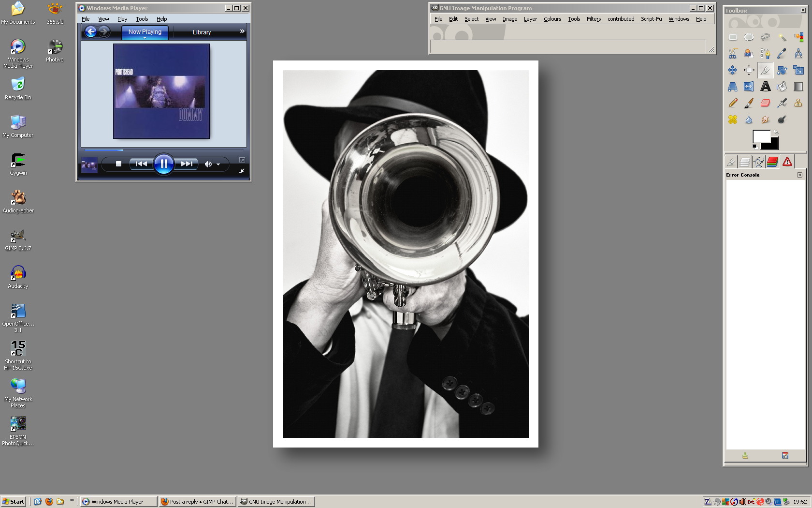Choose the Free Select lasso tool
Screen dimensions: 812x508
click(765, 37)
